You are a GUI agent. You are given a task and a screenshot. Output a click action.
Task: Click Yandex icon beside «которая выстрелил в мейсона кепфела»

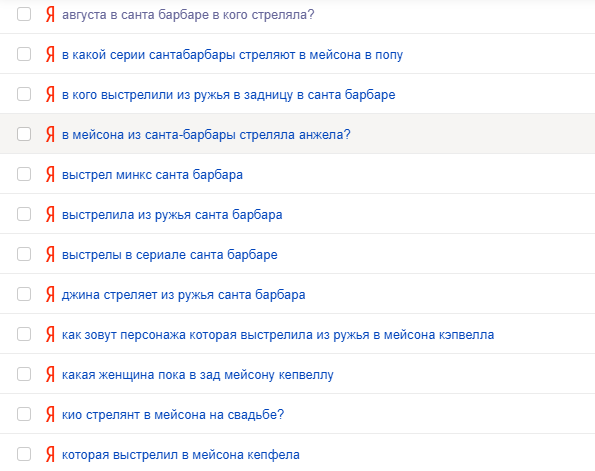coord(50,455)
